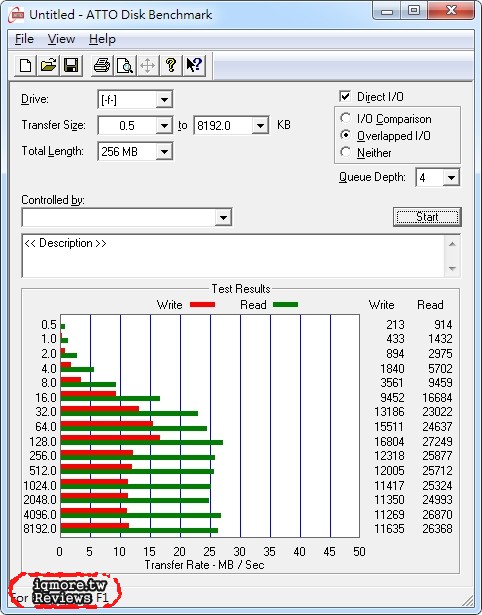Open the View menu

[x=61, y=39]
